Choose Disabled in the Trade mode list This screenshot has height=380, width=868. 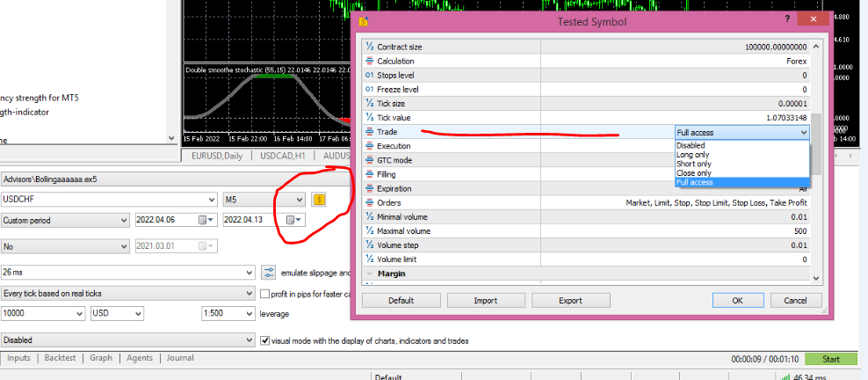[741, 146]
